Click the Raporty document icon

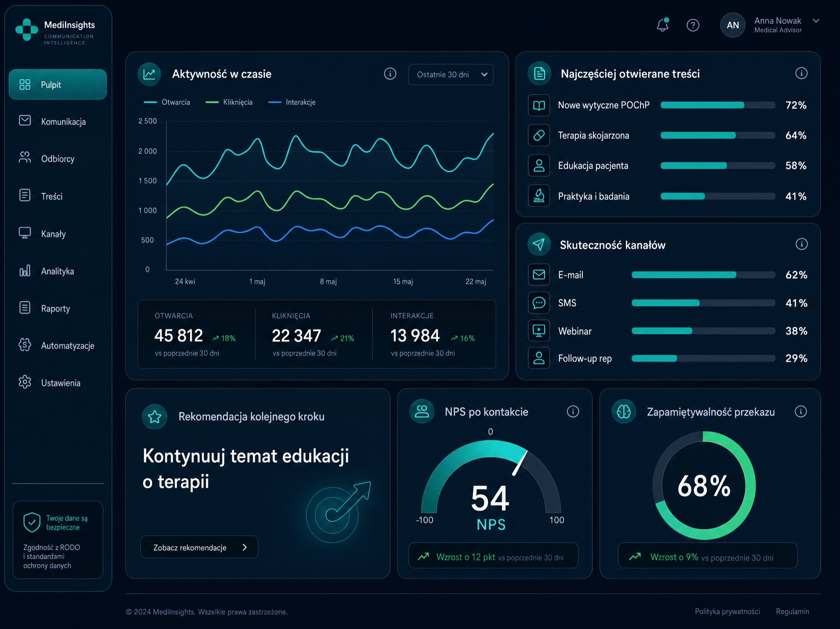coord(25,308)
